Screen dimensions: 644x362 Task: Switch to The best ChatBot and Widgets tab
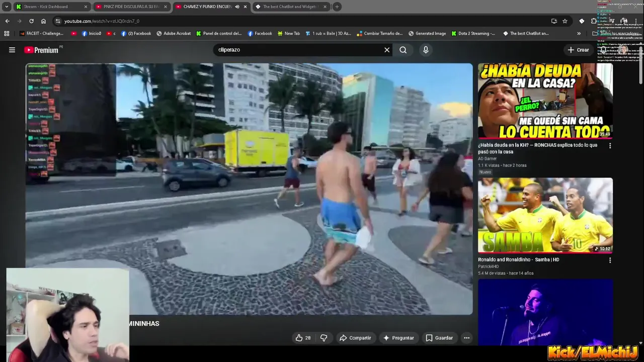click(291, 7)
